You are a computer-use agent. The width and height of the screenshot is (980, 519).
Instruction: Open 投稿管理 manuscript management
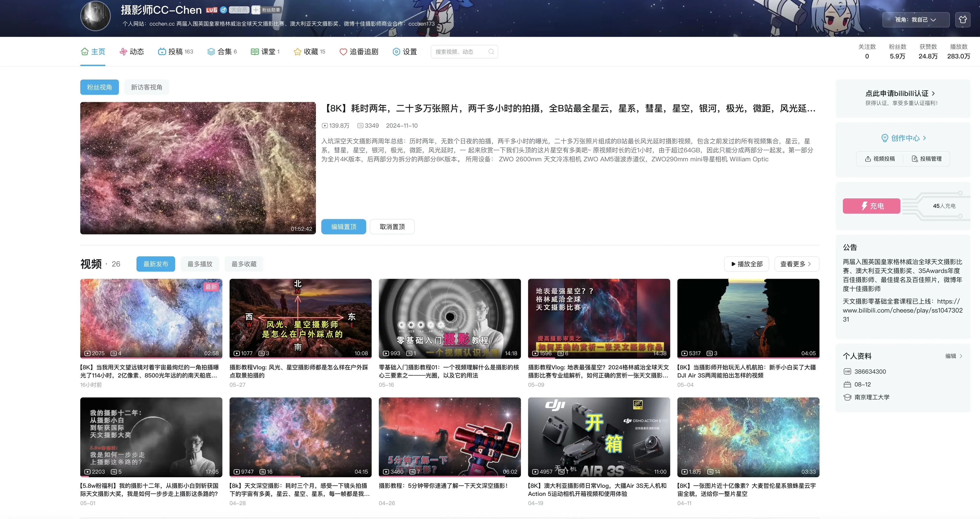click(927, 159)
